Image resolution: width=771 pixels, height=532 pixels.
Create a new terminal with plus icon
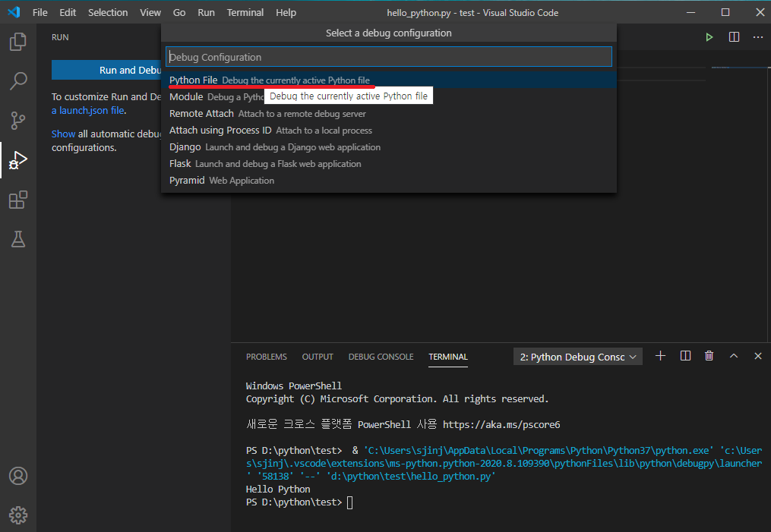pyautogui.click(x=660, y=356)
